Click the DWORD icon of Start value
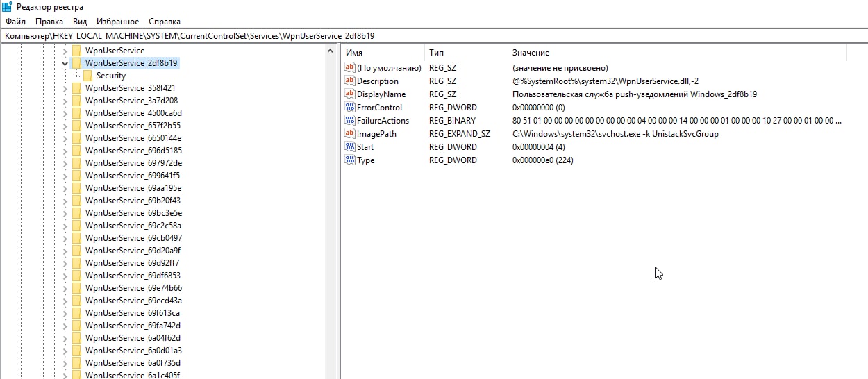 pyautogui.click(x=350, y=147)
